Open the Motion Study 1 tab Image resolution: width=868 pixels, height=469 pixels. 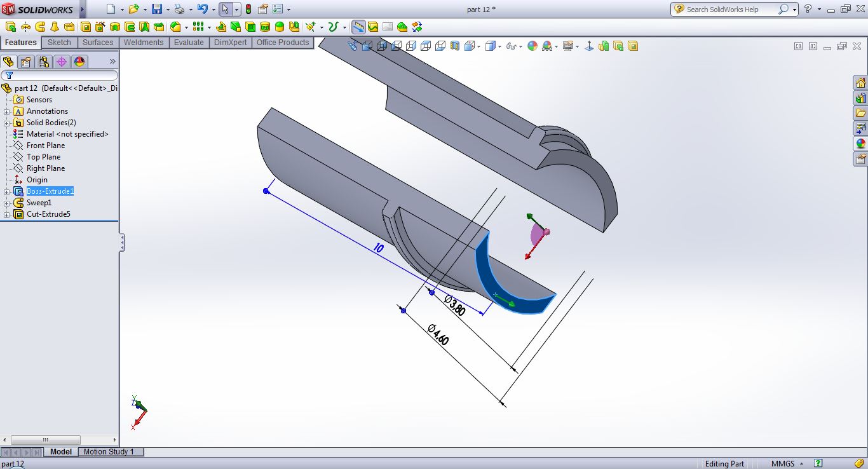point(109,452)
